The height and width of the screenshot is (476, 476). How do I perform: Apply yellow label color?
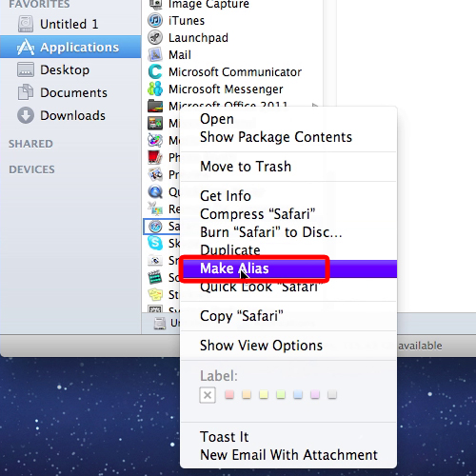coord(264,395)
